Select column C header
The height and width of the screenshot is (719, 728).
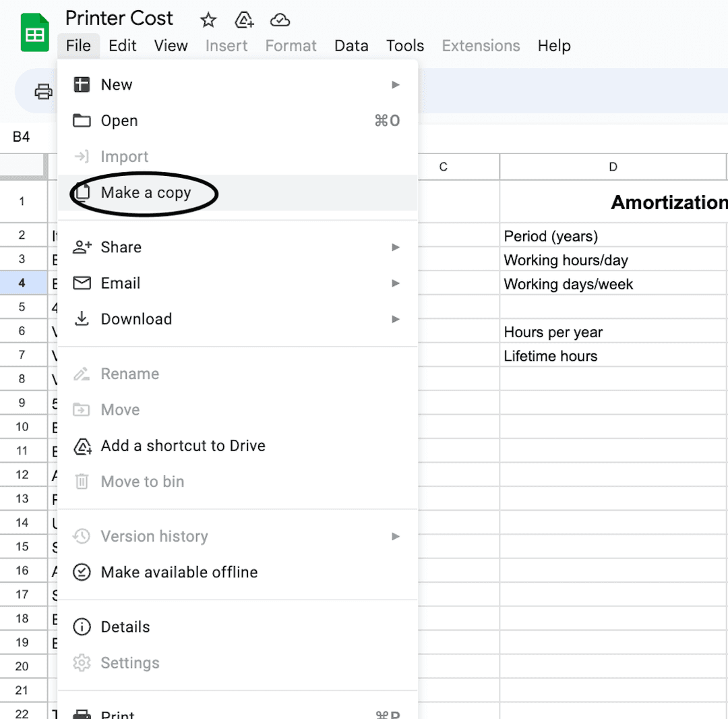pos(459,167)
